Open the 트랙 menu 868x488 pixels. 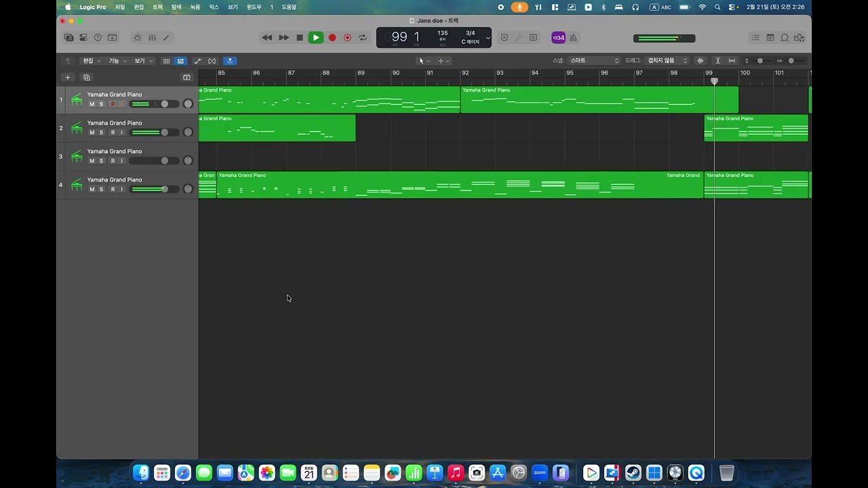click(157, 7)
